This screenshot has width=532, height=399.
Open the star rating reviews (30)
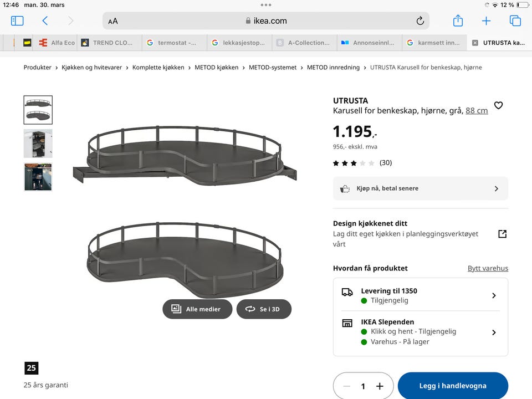coord(362,163)
